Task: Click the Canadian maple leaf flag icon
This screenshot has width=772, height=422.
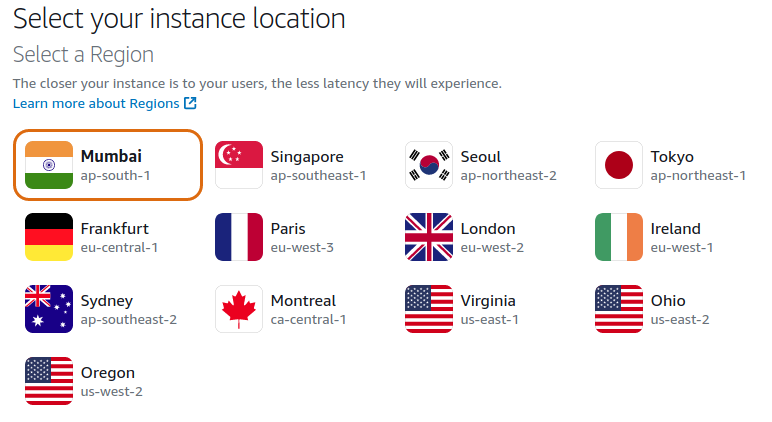Action: coord(239,309)
